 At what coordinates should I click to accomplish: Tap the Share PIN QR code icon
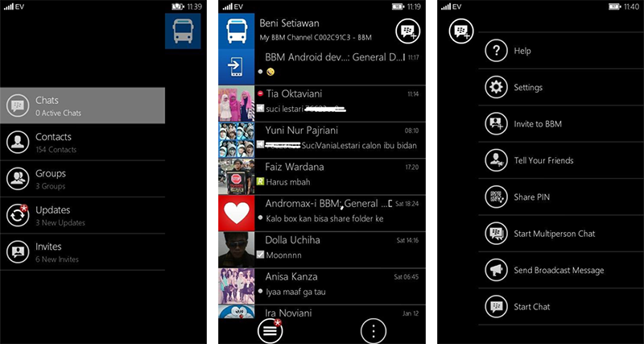(496, 197)
